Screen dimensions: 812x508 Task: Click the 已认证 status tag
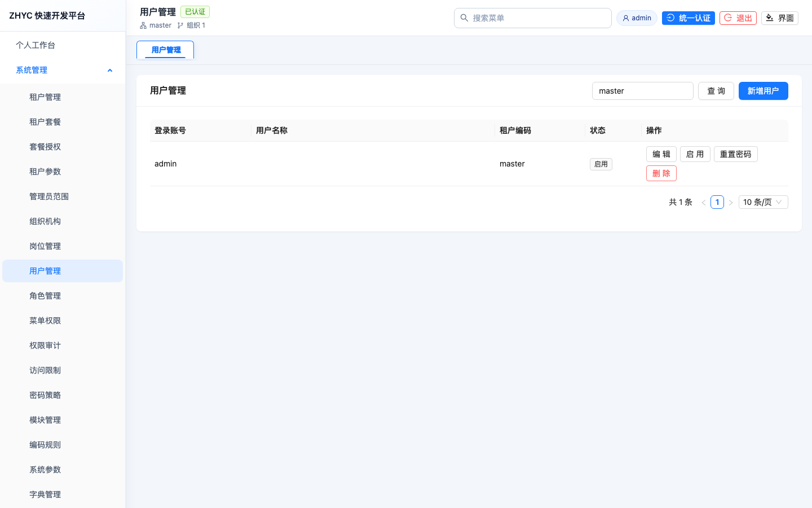coord(195,12)
